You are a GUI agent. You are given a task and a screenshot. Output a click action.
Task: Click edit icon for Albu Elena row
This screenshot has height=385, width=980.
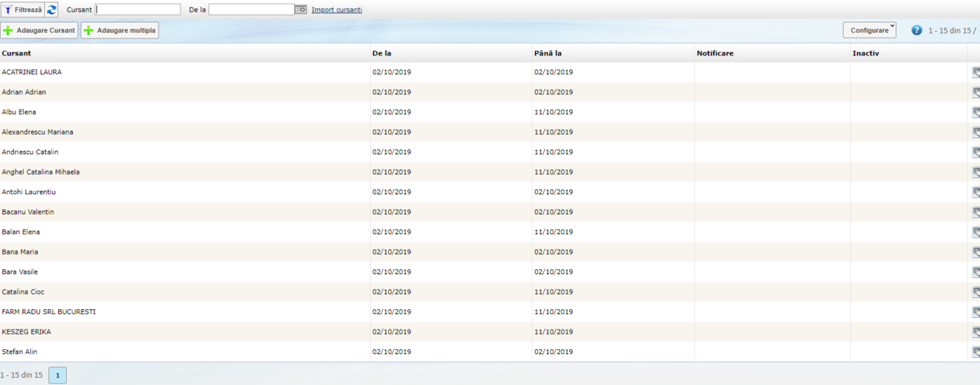coord(975,112)
